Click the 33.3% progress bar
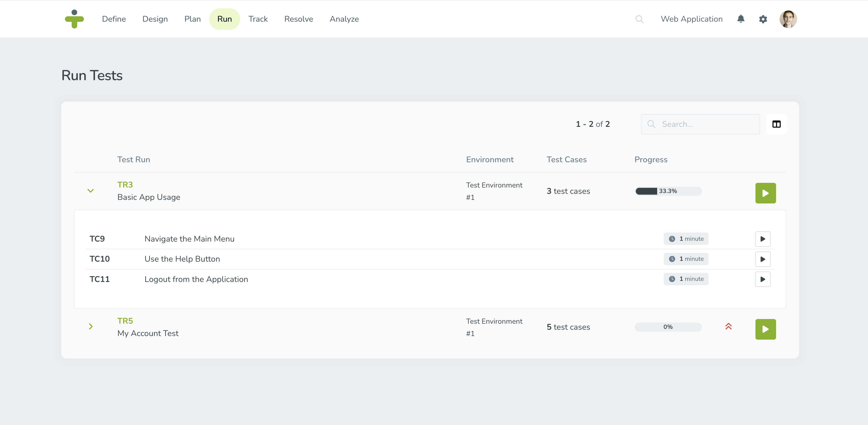The width and height of the screenshot is (868, 425). (x=668, y=191)
